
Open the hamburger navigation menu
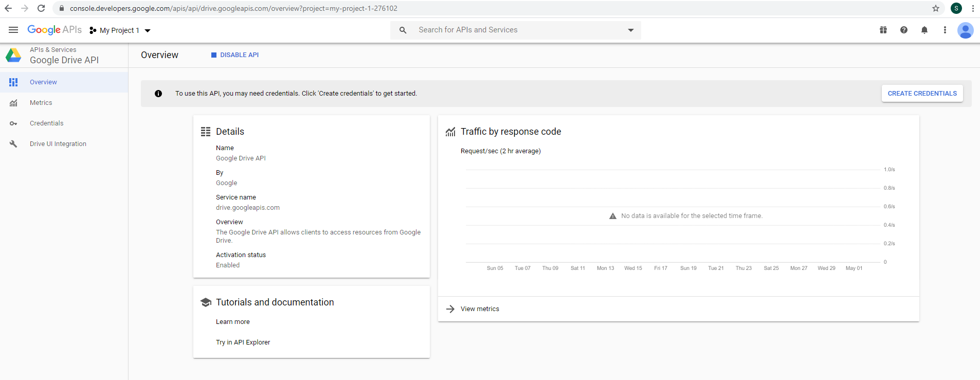13,30
